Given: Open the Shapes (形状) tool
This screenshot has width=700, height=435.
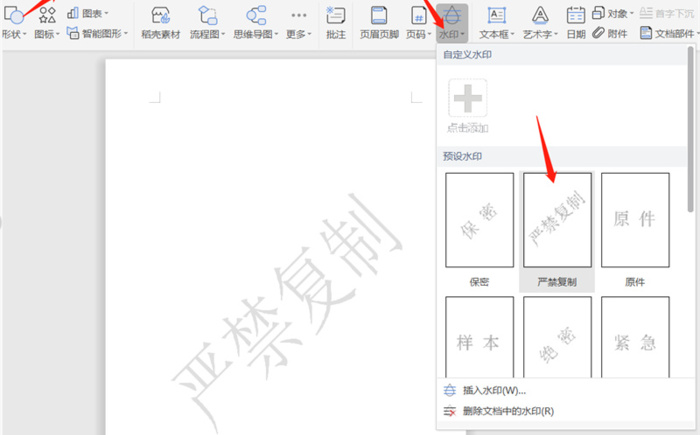Looking at the screenshot, I should [x=14, y=22].
